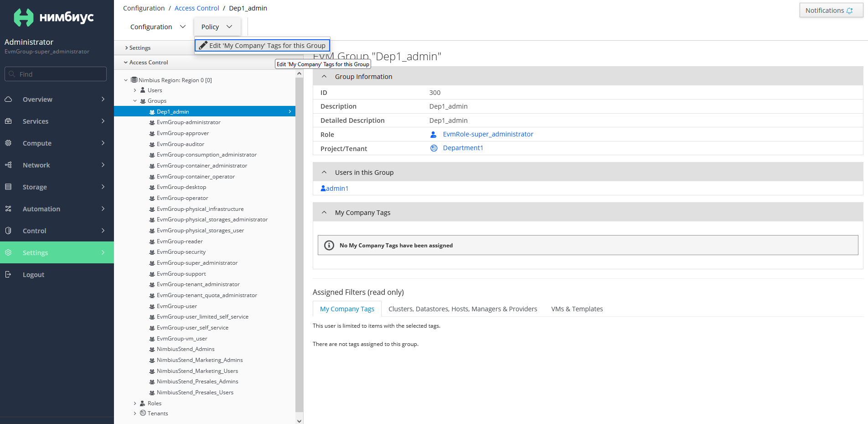
Task: Switch to the My Company Tags tab
Action: coord(347,309)
